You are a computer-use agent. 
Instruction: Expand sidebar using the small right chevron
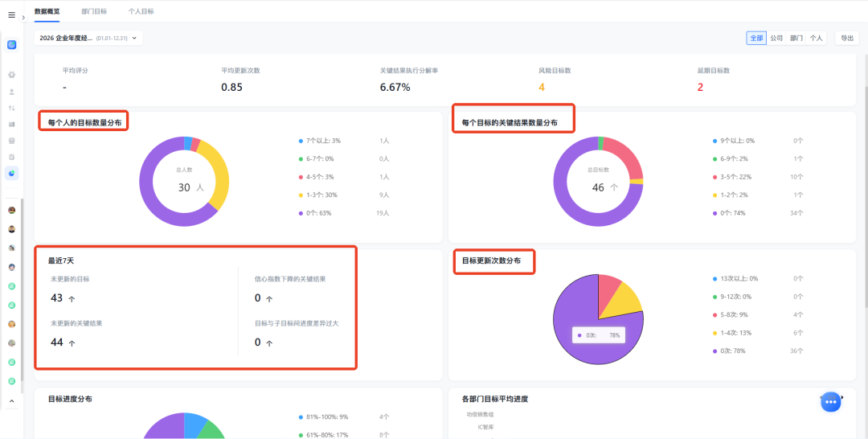(23, 18)
